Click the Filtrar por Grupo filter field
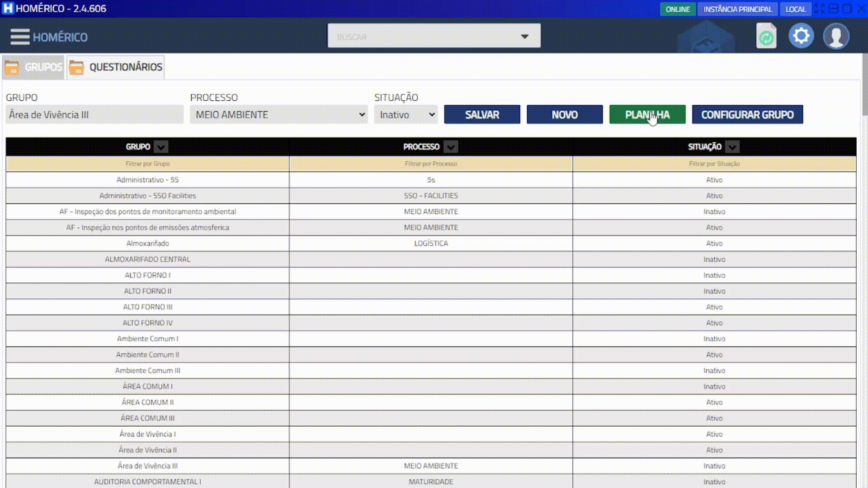868x488 pixels. click(147, 164)
